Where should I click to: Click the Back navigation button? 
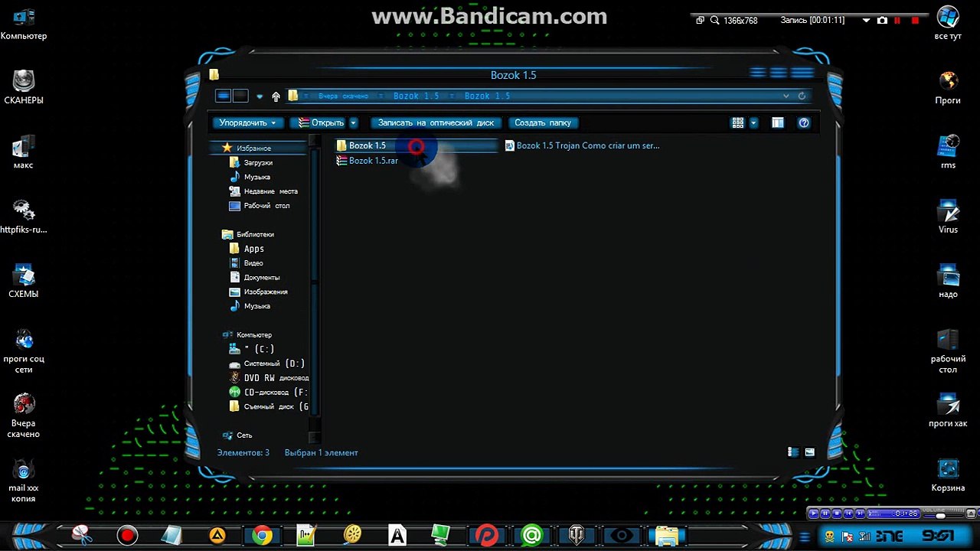click(x=223, y=96)
